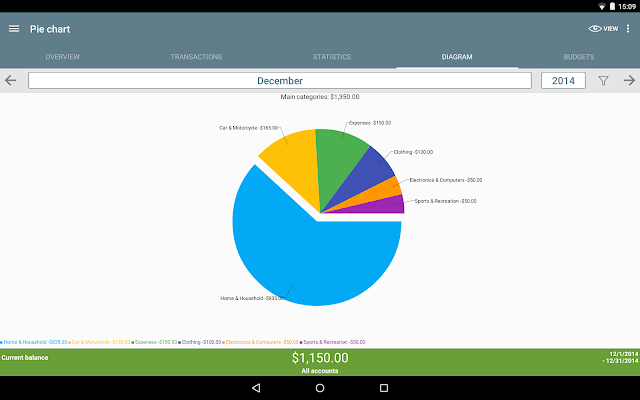Go to next month with right arrow
The width and height of the screenshot is (640, 400).
pos(629,80)
